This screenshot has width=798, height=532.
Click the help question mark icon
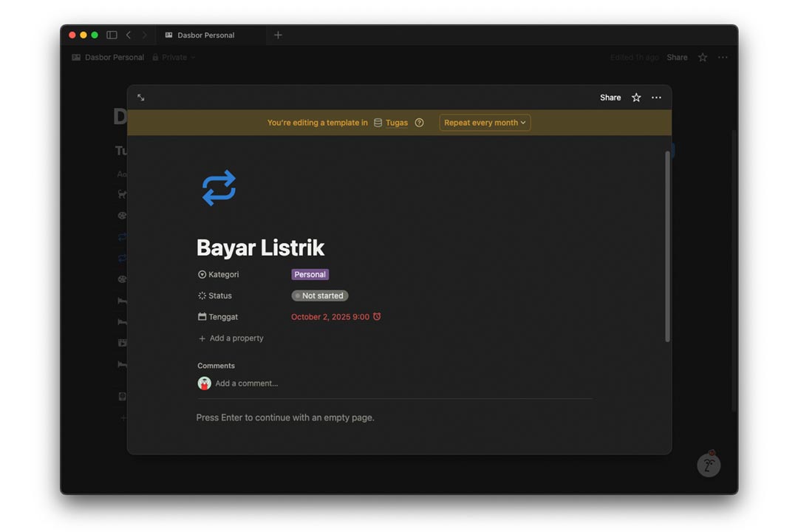pos(419,123)
